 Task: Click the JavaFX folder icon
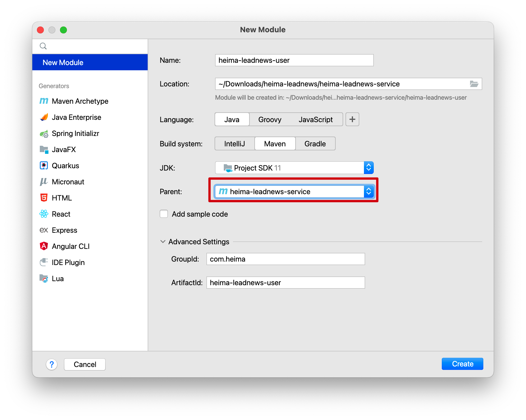pyautogui.click(x=44, y=150)
